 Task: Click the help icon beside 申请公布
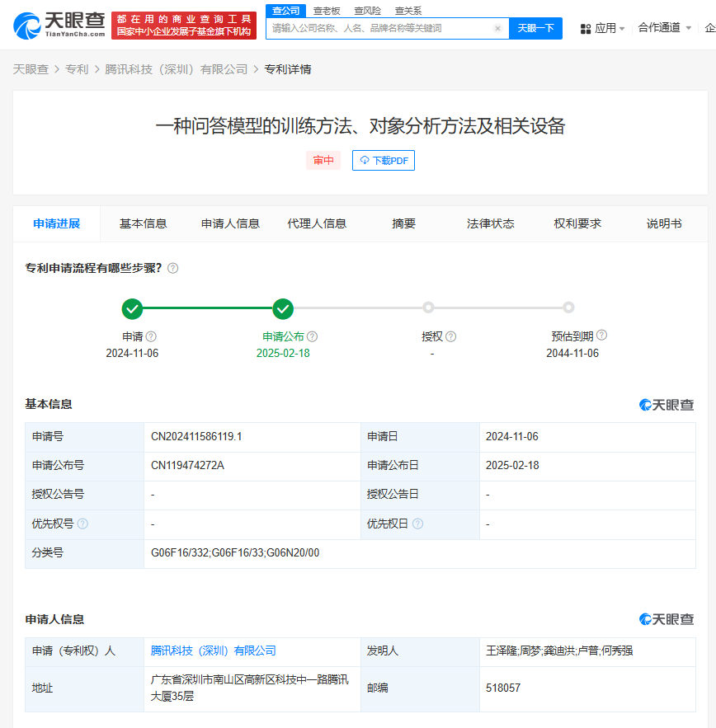(313, 336)
